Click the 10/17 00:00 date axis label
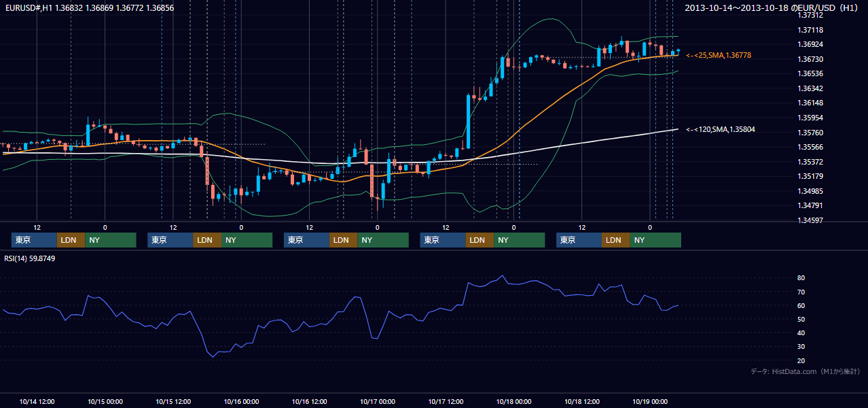The height and width of the screenshot is (408, 868). pos(378,401)
